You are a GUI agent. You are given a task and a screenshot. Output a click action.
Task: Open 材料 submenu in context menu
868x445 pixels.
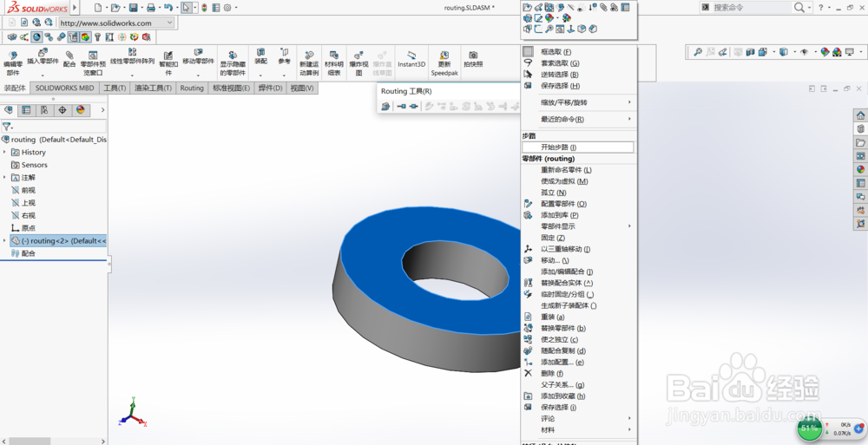coord(579,429)
